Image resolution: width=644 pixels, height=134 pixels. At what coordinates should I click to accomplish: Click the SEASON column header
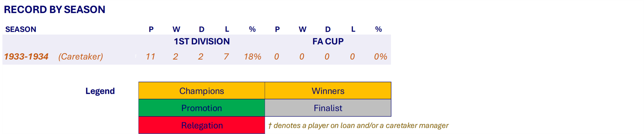[21, 29]
